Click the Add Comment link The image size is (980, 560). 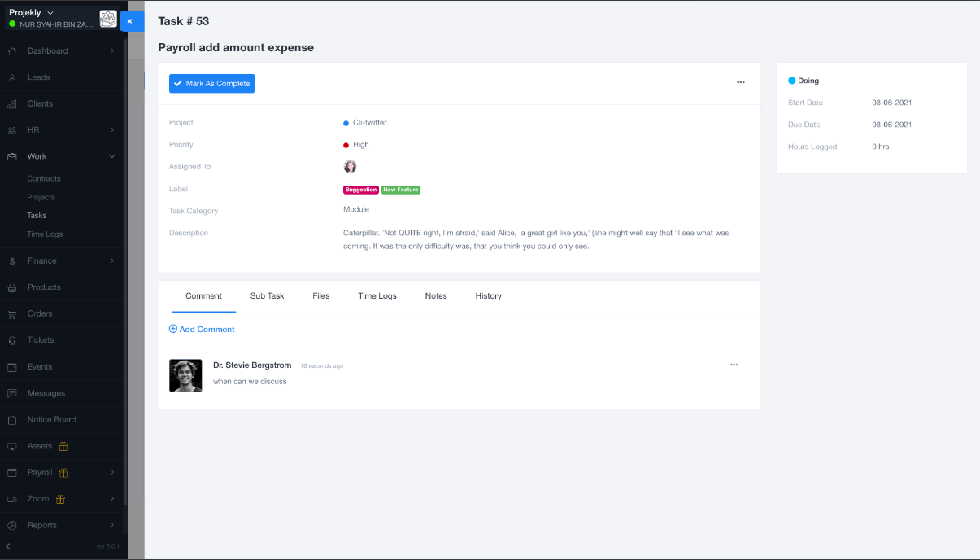click(x=202, y=330)
